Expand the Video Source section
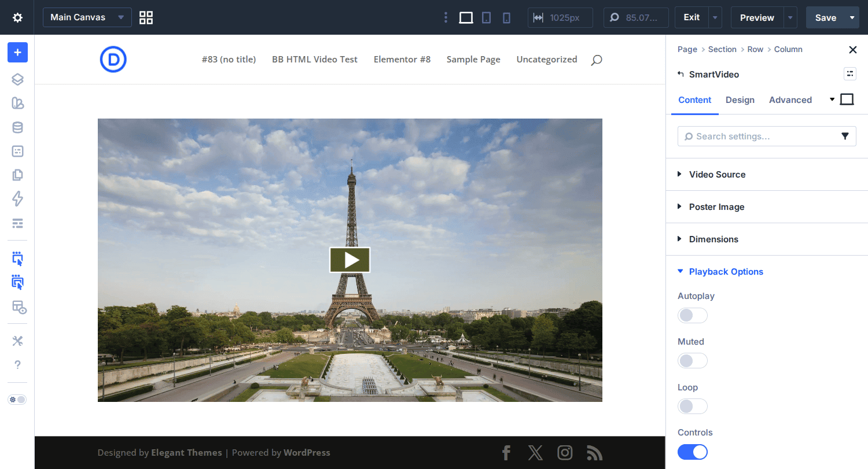Image resolution: width=868 pixels, height=469 pixels. [717, 174]
